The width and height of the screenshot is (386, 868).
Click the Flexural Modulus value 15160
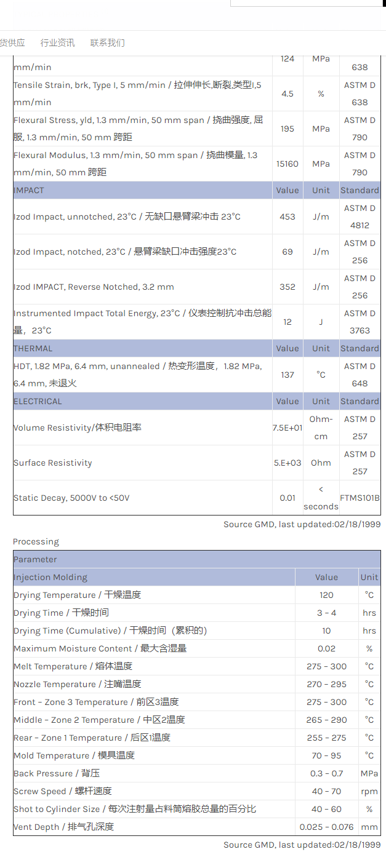[x=287, y=164]
